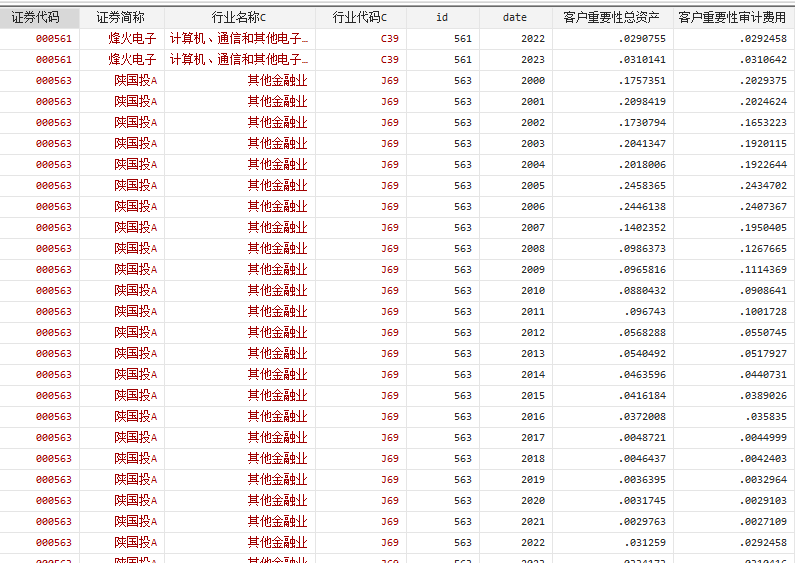Click the 证券代码 column header
Image resolution: width=795 pixels, height=563 pixels.
tap(40, 17)
